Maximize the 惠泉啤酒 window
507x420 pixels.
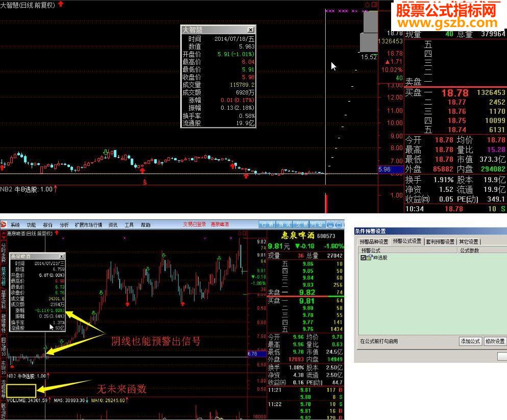click(339, 225)
